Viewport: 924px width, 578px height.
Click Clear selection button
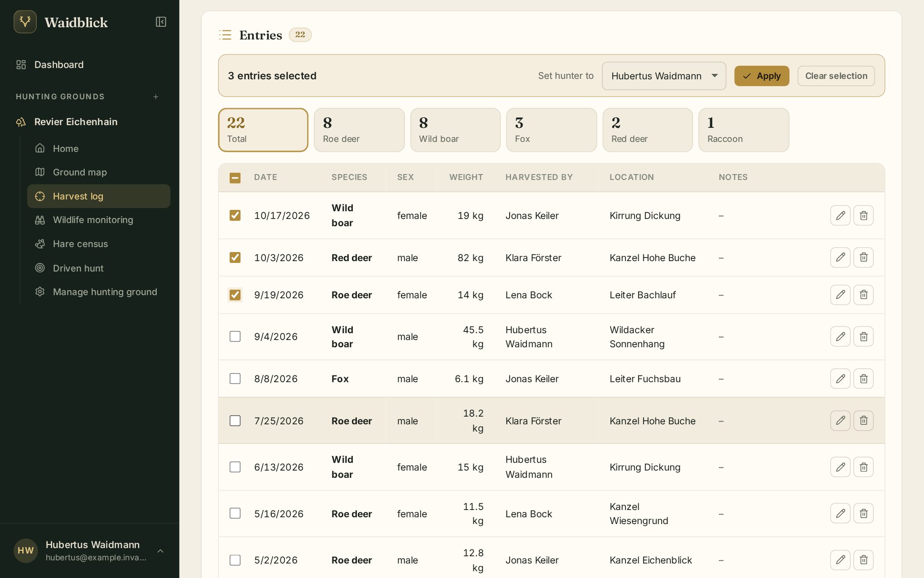836,76
